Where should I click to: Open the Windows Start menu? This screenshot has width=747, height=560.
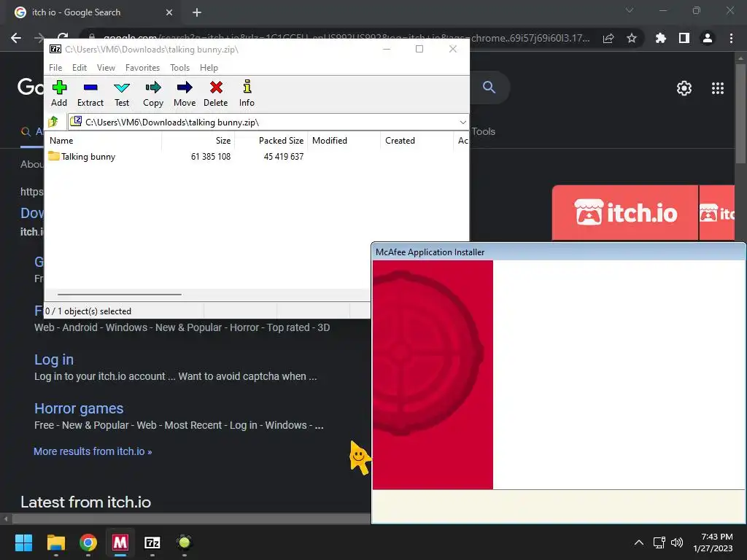coord(23,542)
